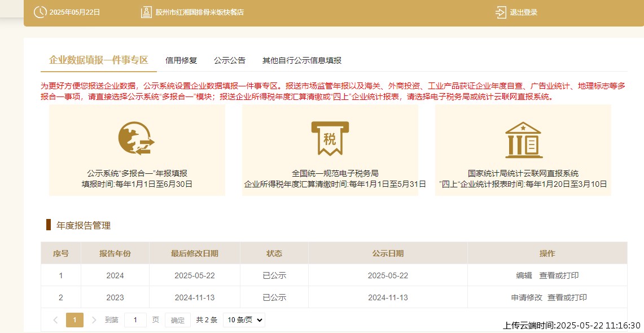The height and width of the screenshot is (333, 644).
Task: Click the report year cell 2023
Action: pyautogui.click(x=115, y=297)
